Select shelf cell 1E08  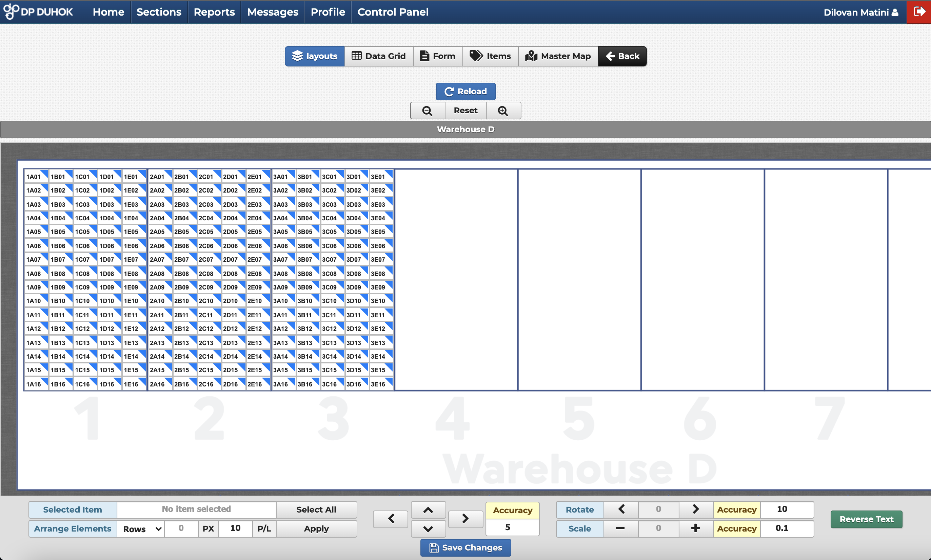point(134,274)
